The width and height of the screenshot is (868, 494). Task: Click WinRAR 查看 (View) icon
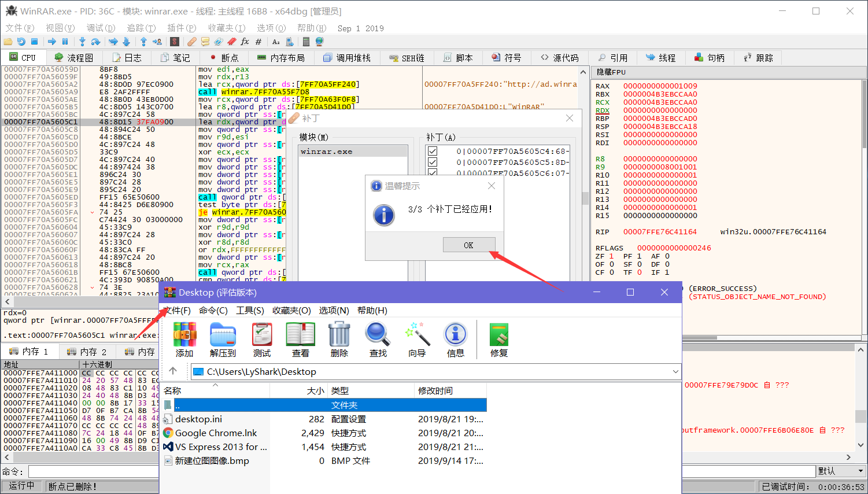point(300,340)
